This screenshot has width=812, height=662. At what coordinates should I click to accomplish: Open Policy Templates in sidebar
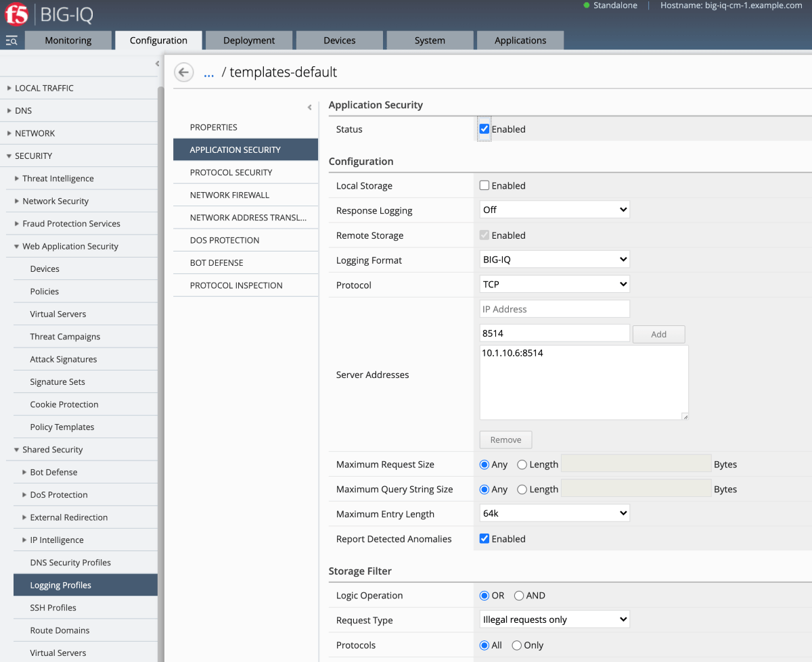(62, 427)
